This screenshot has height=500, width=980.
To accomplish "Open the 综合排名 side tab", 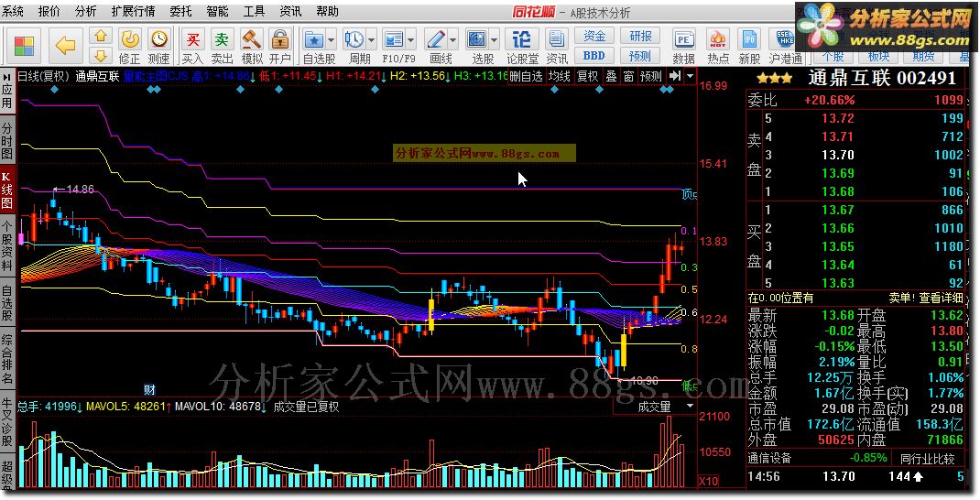I will point(7,359).
